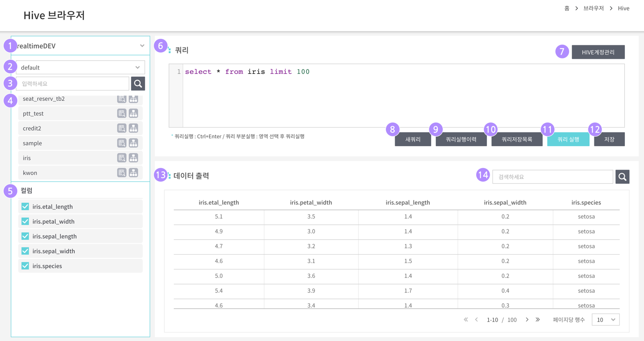The width and height of the screenshot is (644, 341).
Task: Click the iris.sepal_width table column header
Action: (505, 202)
